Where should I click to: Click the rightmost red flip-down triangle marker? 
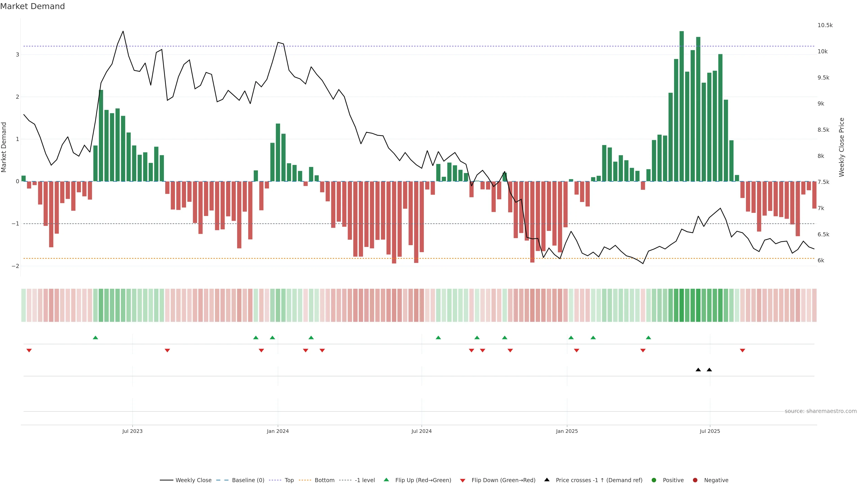tap(742, 351)
